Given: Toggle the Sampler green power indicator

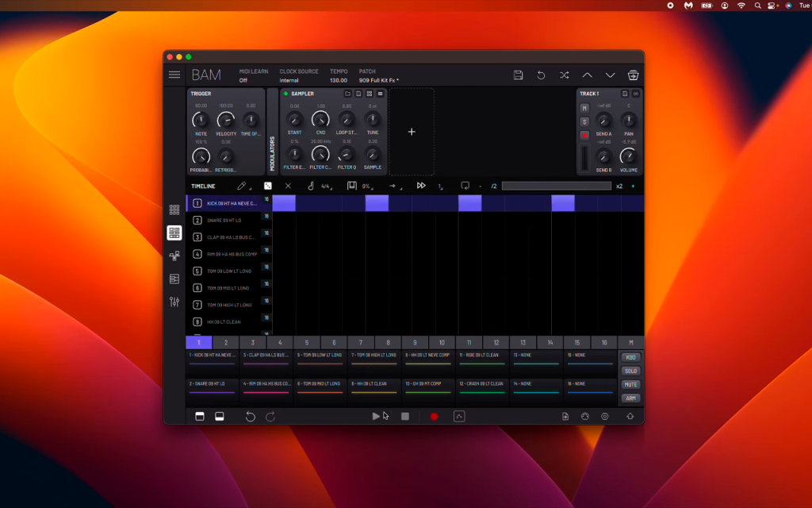Looking at the screenshot, I should coord(285,94).
